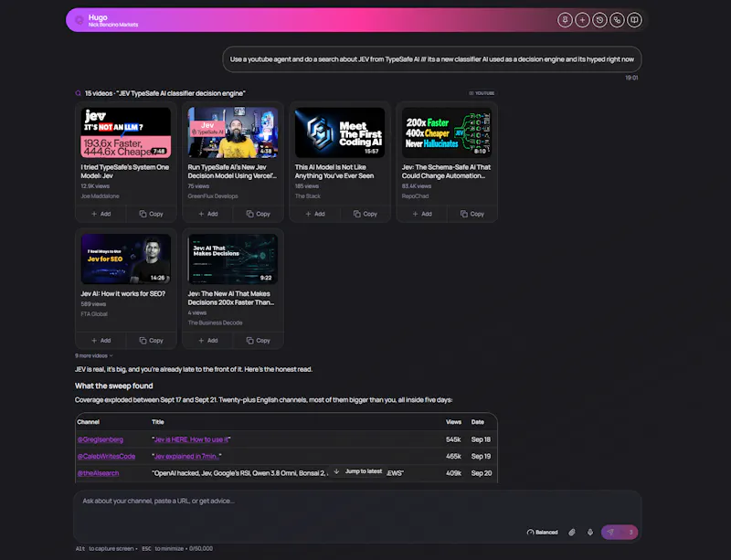The width and height of the screenshot is (731, 560).
Task: Click 'What the sweep found' heading
Action: pos(113,386)
